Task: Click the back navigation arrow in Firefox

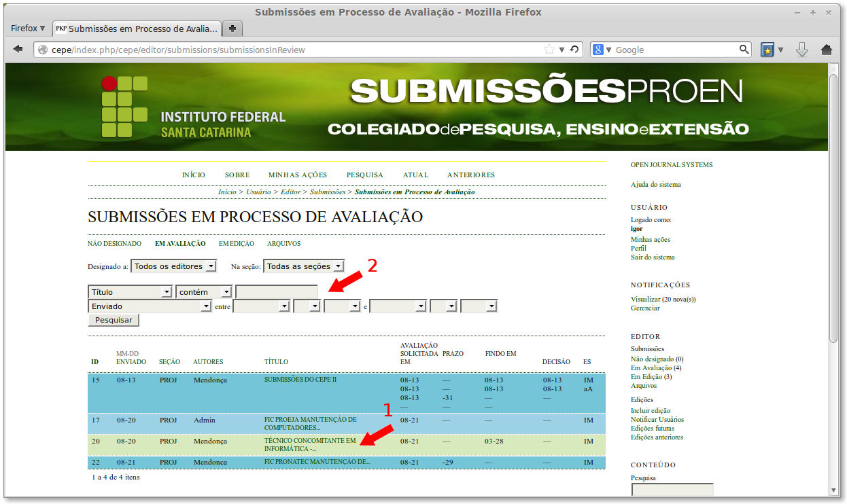Action: click(18, 49)
